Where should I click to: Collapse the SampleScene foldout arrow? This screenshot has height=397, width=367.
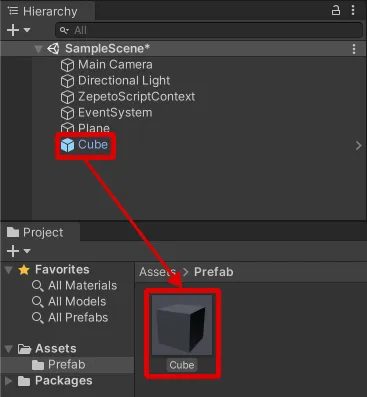click(38, 49)
